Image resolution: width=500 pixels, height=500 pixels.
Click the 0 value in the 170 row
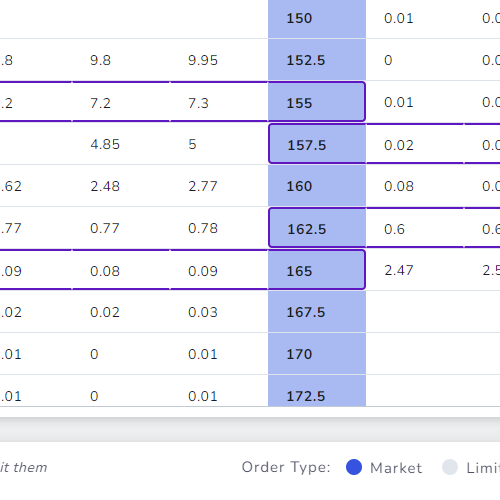pos(94,354)
